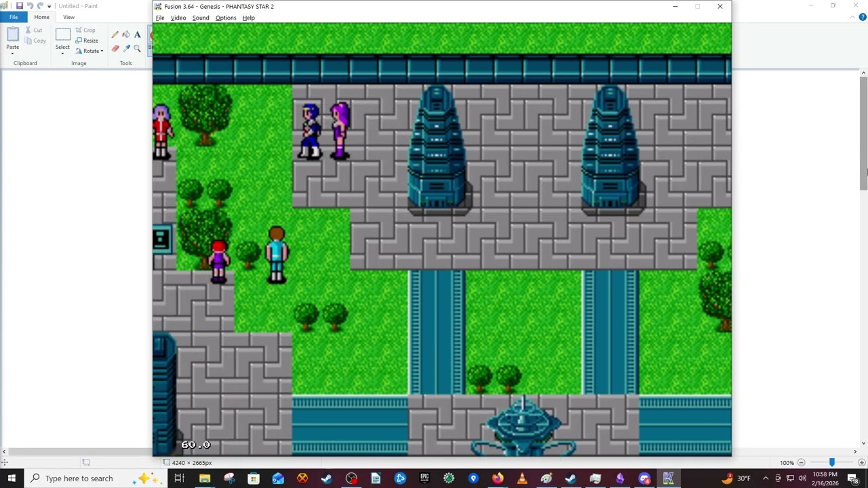The width and height of the screenshot is (868, 488).
Task: Open Microsoft Store from the taskbar
Action: [253, 479]
